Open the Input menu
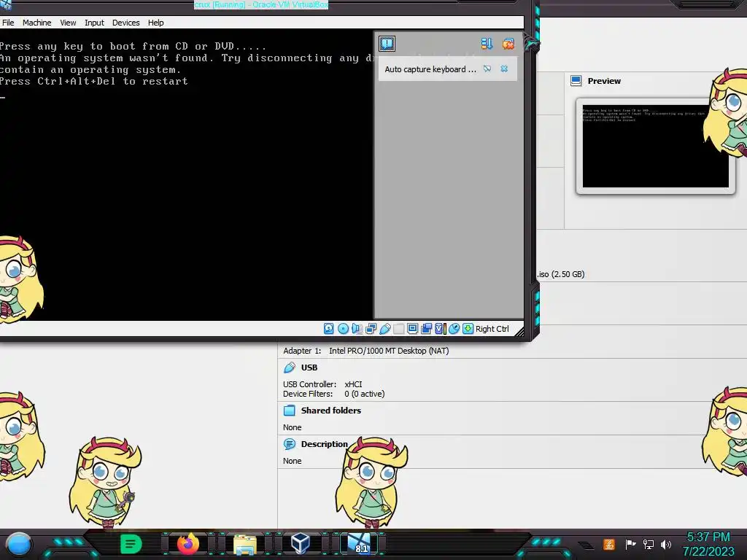Screen dimensions: 747x560 (94, 23)
